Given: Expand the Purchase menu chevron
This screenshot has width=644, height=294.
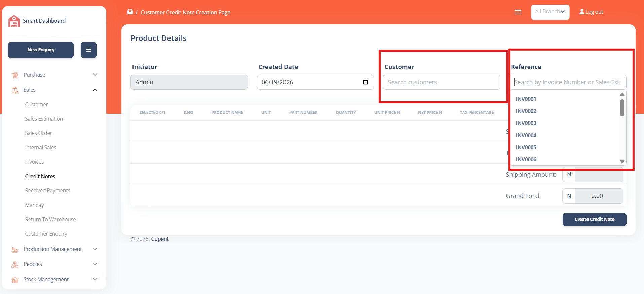Looking at the screenshot, I should (x=95, y=75).
